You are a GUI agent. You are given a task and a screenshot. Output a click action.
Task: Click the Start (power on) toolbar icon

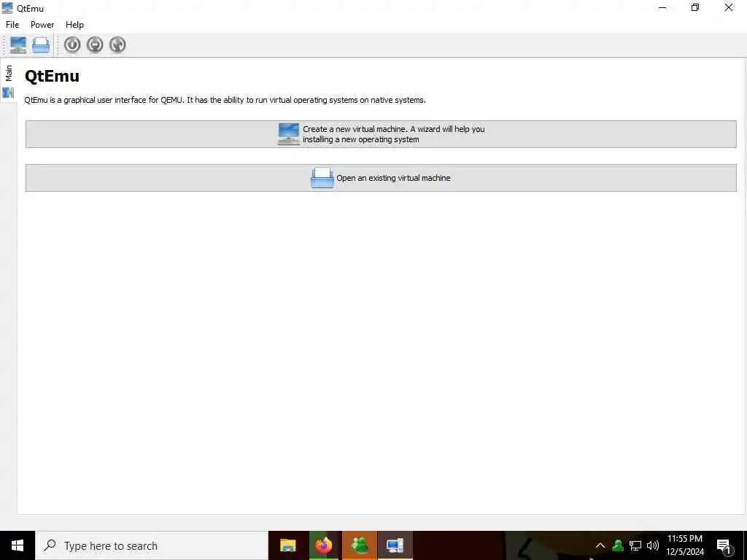72,44
